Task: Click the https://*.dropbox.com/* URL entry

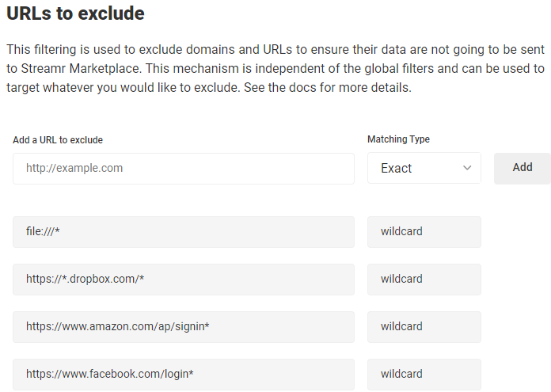Action: [183, 279]
